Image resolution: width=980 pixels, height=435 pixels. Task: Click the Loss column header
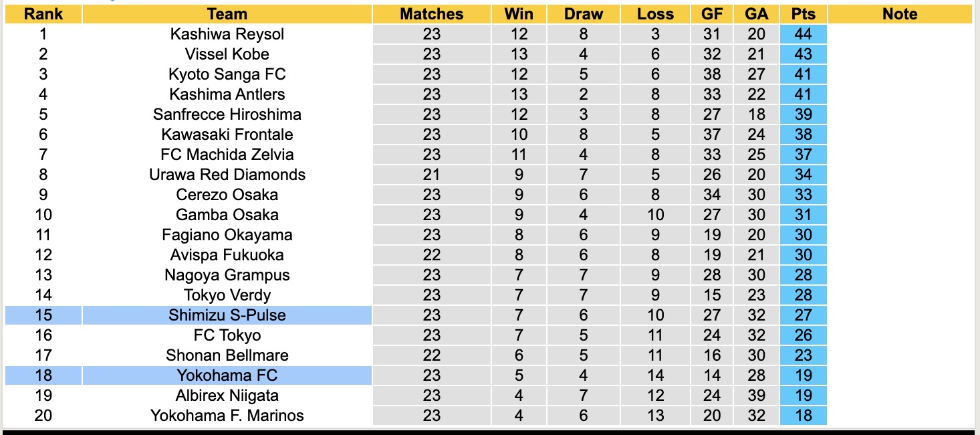pyautogui.click(x=655, y=14)
